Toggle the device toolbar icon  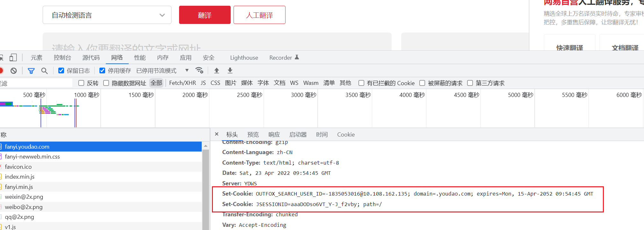[x=13, y=57]
